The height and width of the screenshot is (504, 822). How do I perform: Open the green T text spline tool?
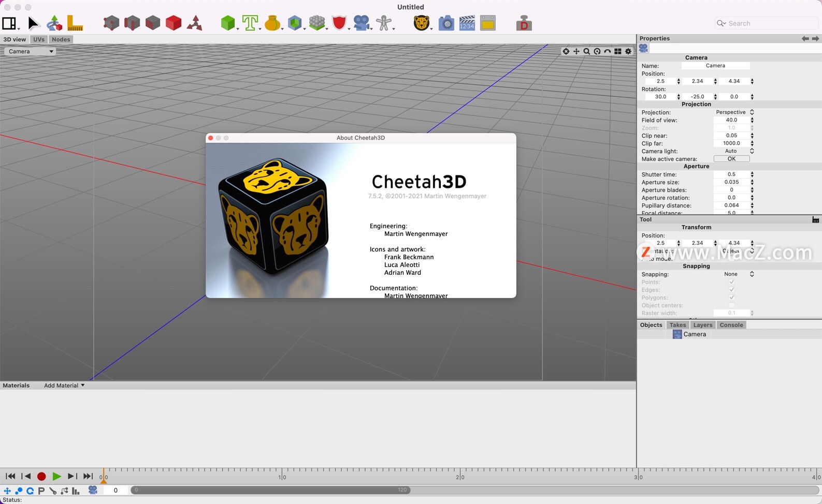tap(251, 23)
